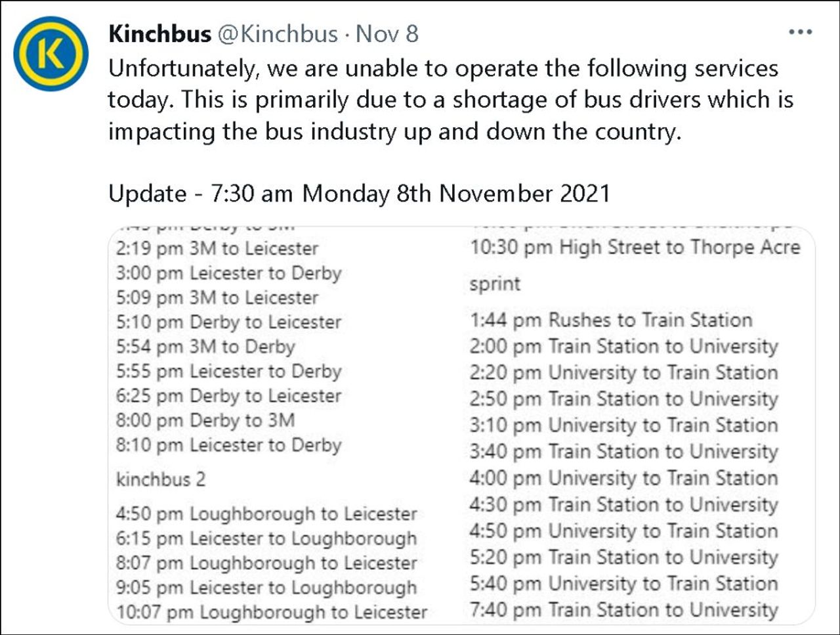
Task: Select the 10:30 pm High Street to Thorpe Acre entry
Action: (635, 248)
